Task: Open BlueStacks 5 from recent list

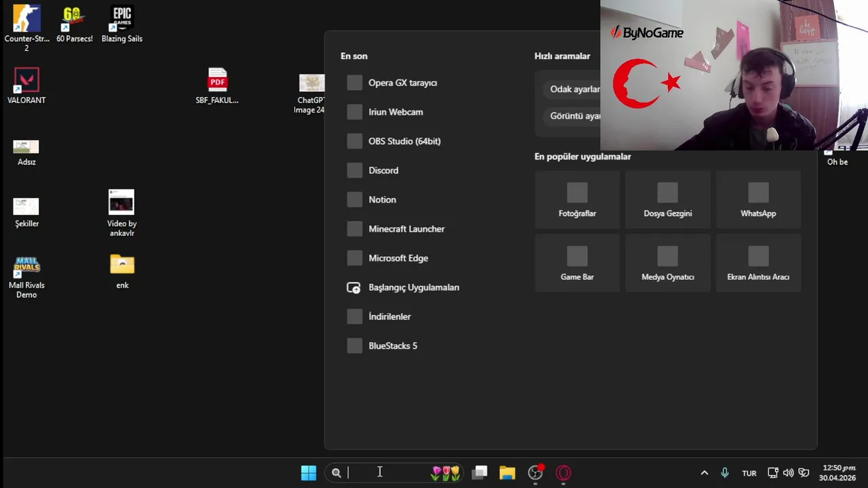Action: tap(426, 345)
